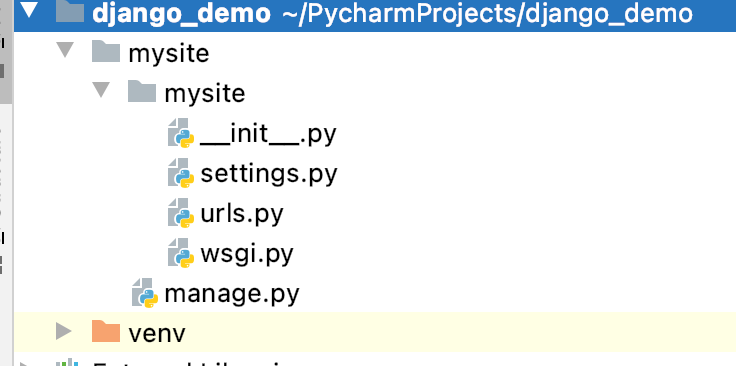736x366 pixels.
Task: Click the inner mysite folder icon
Action: [142, 91]
